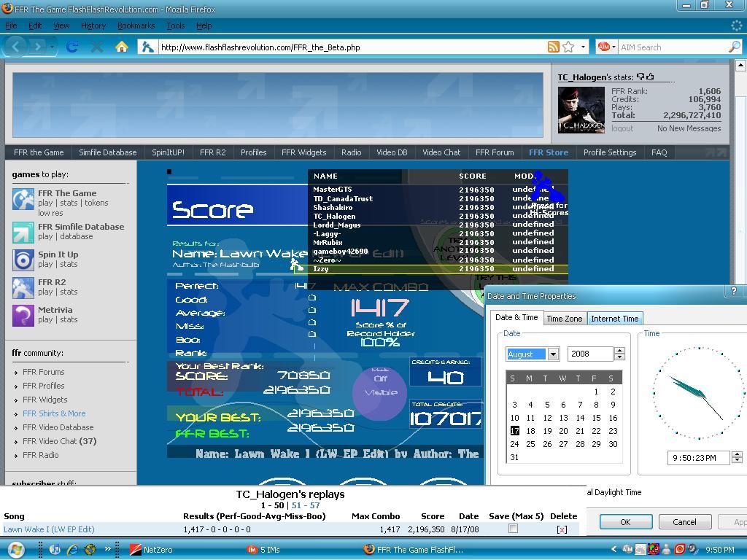Click the Spin It Up sidebar icon
This screenshot has height=560, width=747.
tap(23, 260)
